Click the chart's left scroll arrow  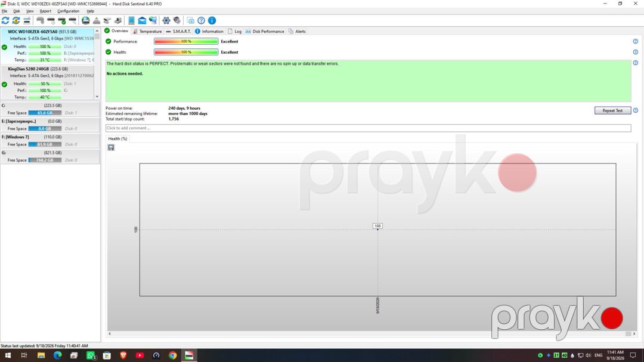pos(110,333)
